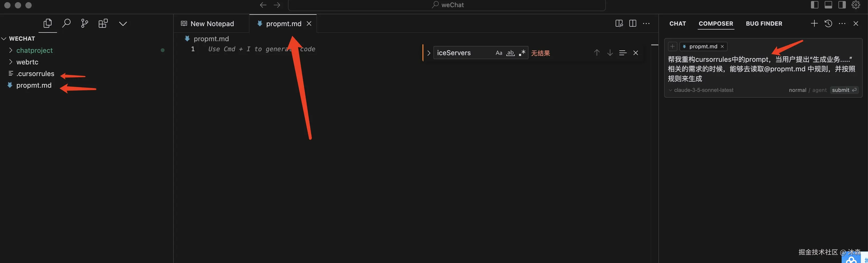This screenshot has width=868, height=263.
Task: Go to next find match
Action: (x=610, y=53)
